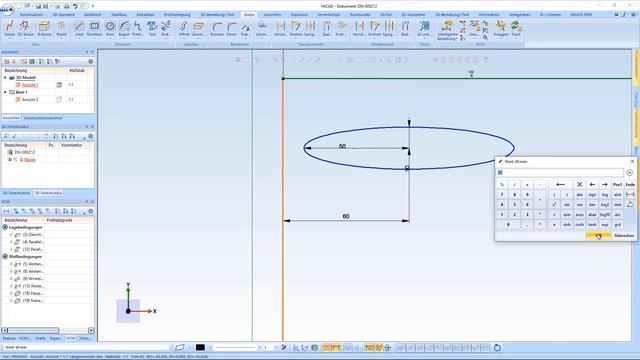Image resolution: width=640 pixels, height=360 pixels.
Task: Collapse the Blatt 1 tree node
Action: click(x=5, y=92)
